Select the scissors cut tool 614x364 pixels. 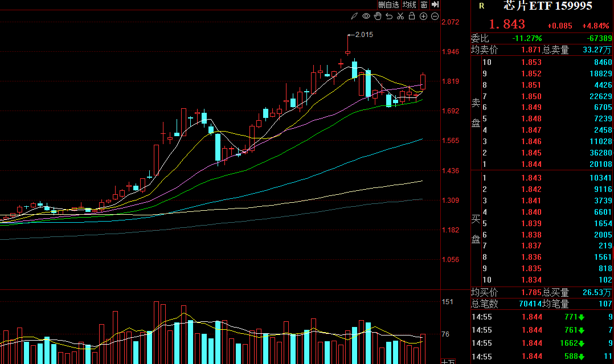click(400, 17)
